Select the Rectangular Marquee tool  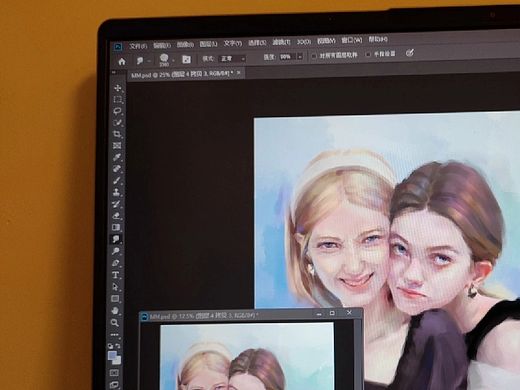(117, 100)
